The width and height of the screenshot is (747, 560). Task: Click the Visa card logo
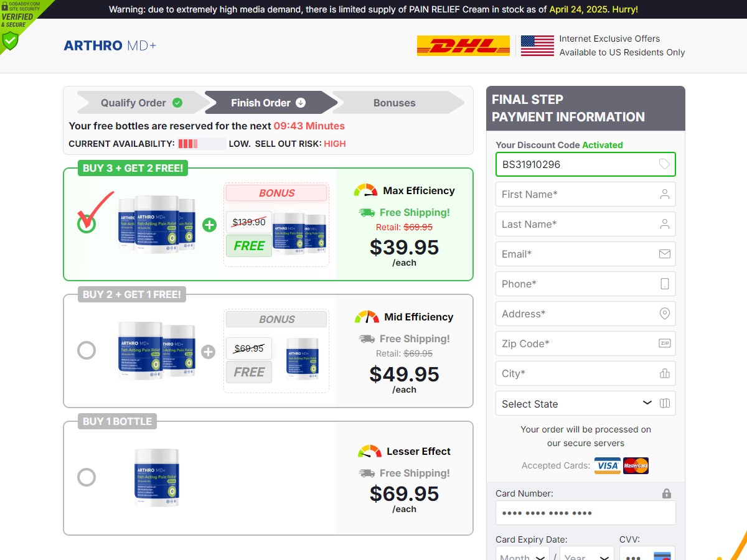[607, 465]
